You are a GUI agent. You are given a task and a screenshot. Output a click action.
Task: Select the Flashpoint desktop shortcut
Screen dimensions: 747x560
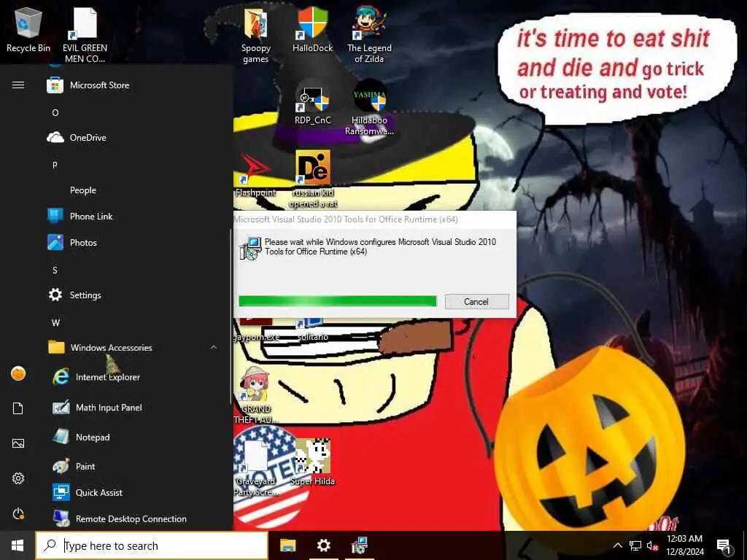[256, 175]
